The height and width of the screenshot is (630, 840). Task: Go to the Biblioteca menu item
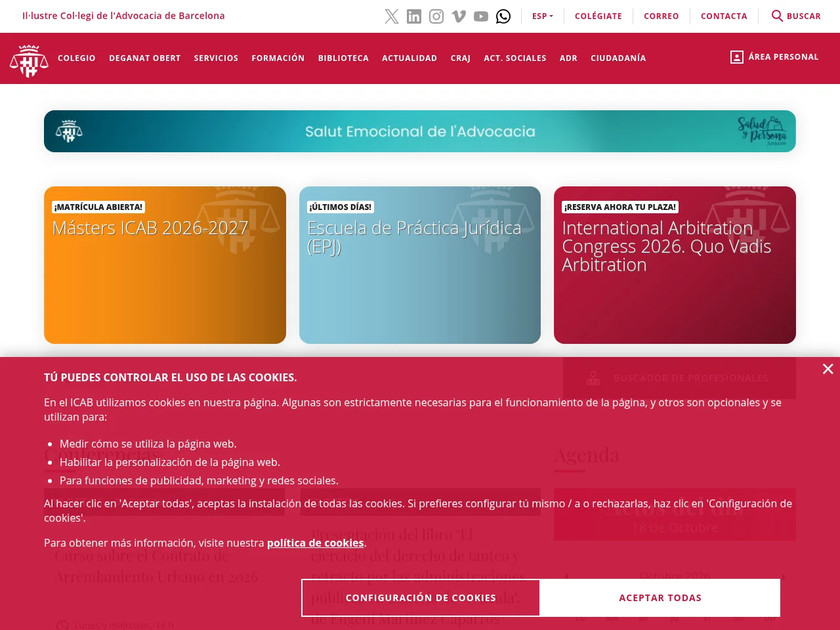click(343, 58)
